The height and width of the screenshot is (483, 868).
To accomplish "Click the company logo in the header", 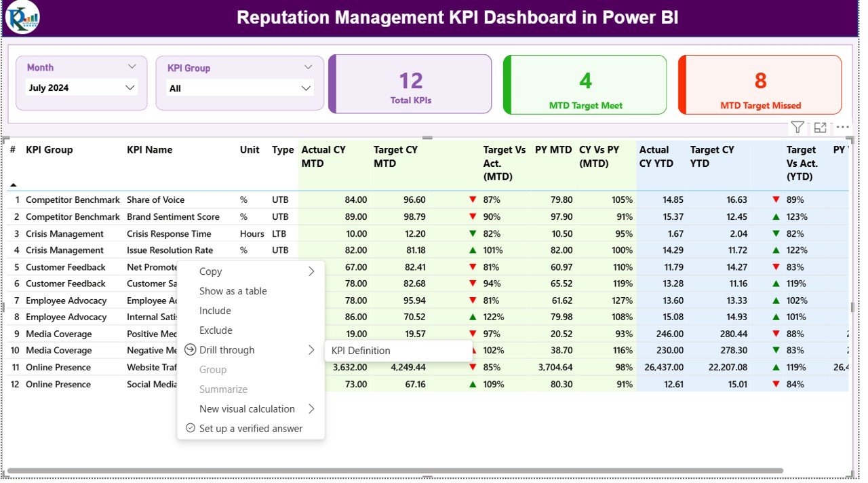I will click(22, 18).
